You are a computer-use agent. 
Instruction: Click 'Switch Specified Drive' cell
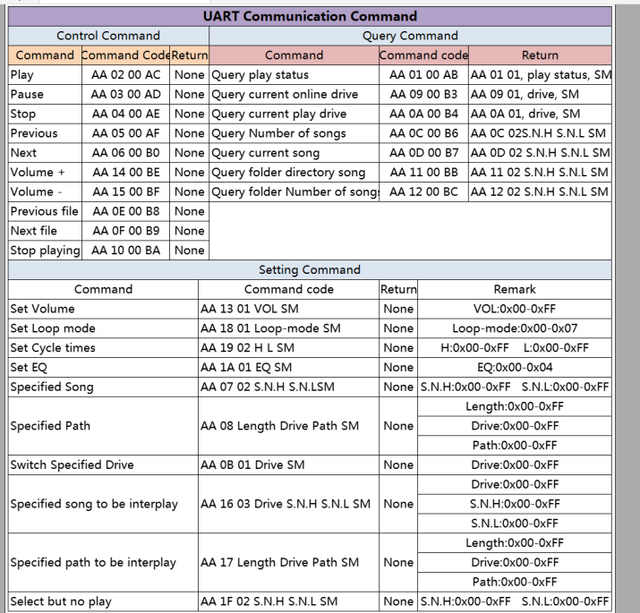(103, 465)
